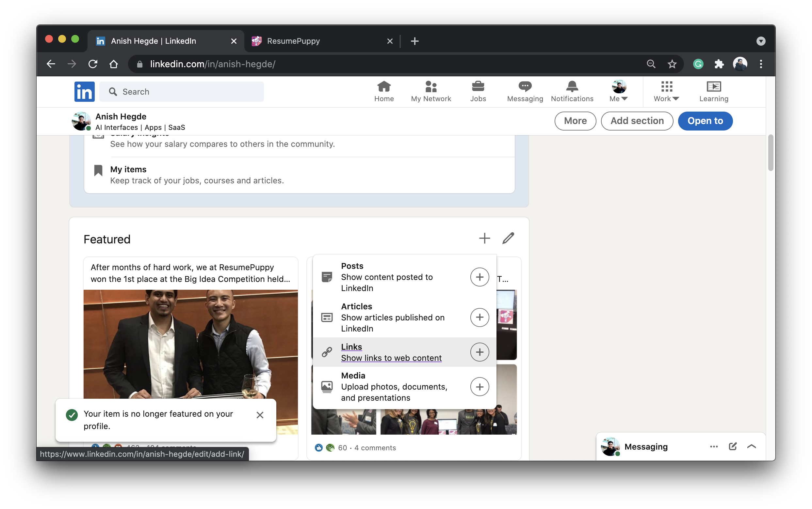This screenshot has width=812, height=509.
Task: Click the LinkedIn logo icon
Action: [84, 92]
